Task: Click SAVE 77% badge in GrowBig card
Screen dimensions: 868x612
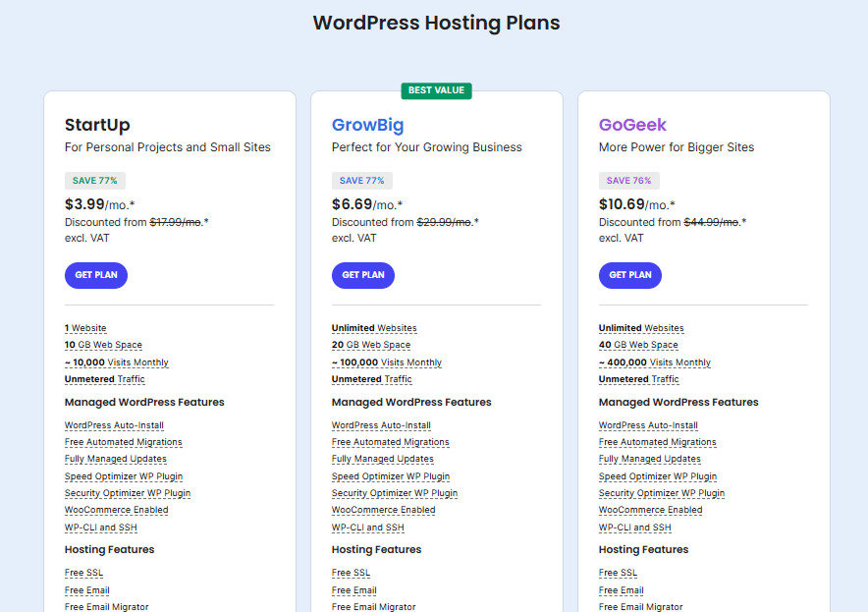Action: (x=362, y=181)
